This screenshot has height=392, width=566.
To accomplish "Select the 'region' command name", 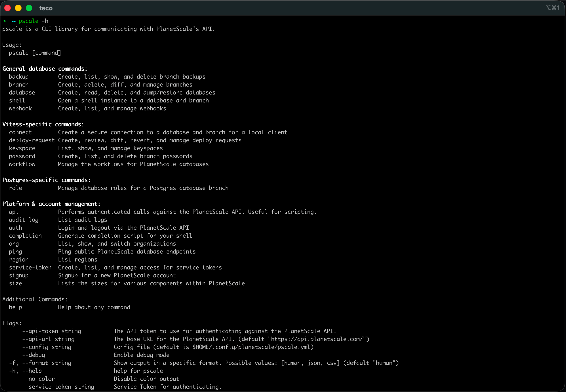I will [19, 260].
